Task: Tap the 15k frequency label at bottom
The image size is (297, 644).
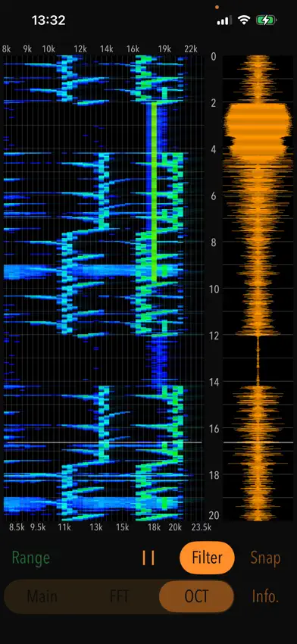Action: [123, 527]
